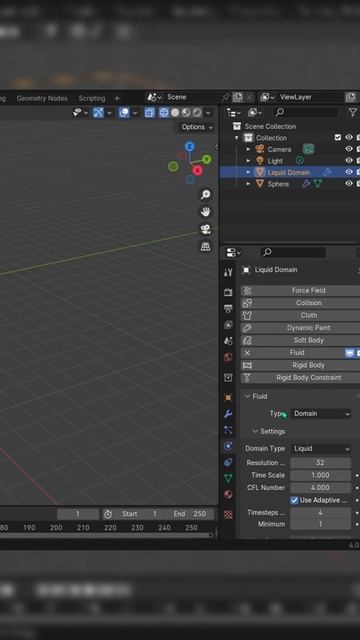Add a new workspace tab
This screenshot has height=640, width=360.
[x=117, y=98]
